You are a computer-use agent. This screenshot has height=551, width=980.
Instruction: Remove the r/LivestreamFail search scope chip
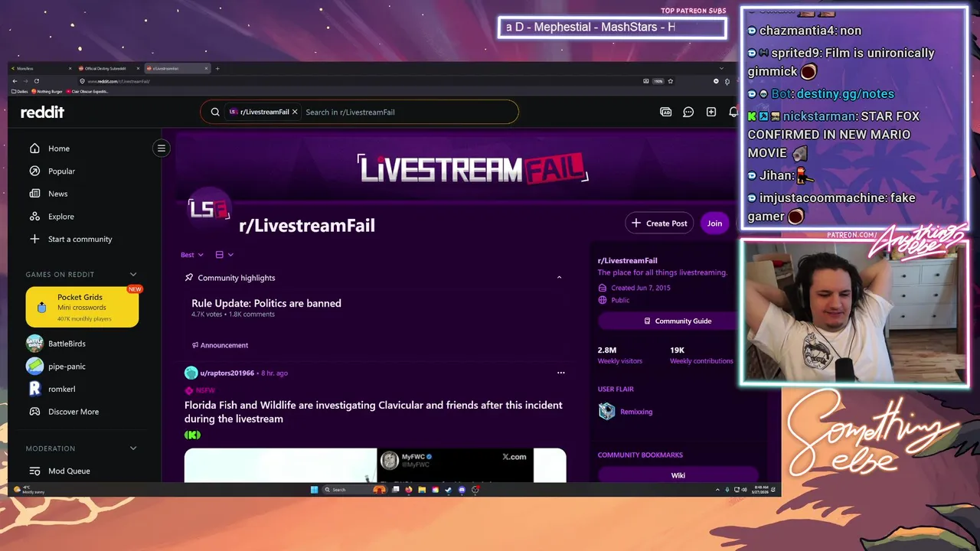(295, 112)
